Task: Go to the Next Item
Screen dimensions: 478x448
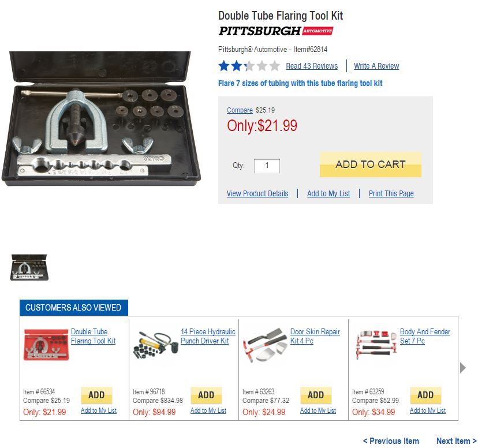Action: click(x=456, y=441)
